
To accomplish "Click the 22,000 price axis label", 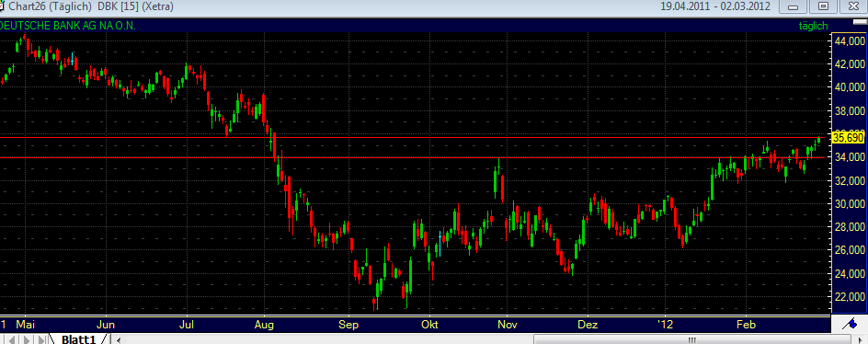I will [850, 297].
